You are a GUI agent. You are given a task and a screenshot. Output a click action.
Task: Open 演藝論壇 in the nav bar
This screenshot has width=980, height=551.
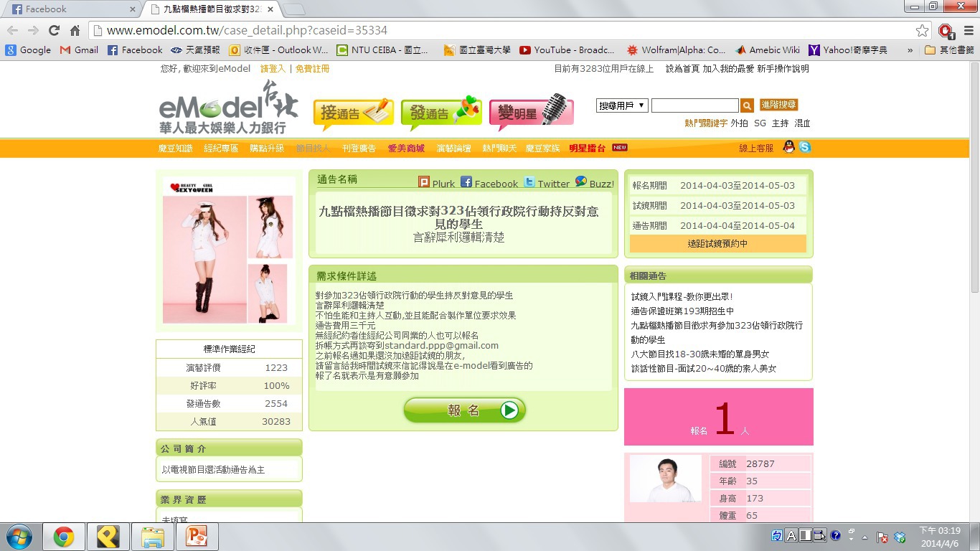[x=453, y=149]
